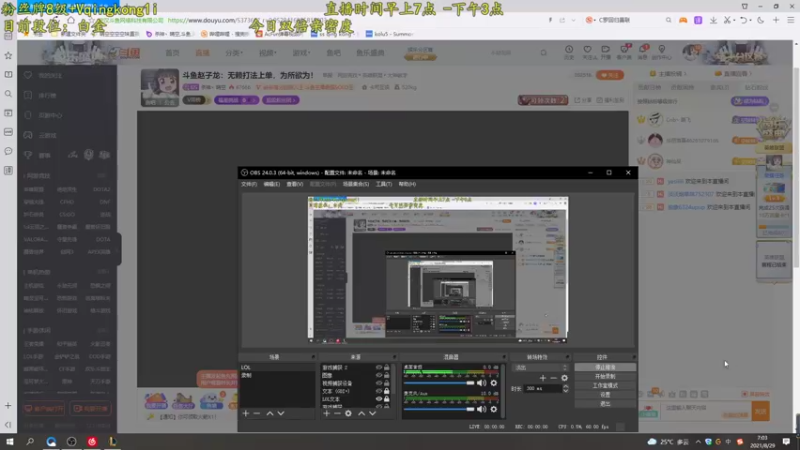800x450 pixels.
Task: Click the browser download icon
Action: point(713,20)
